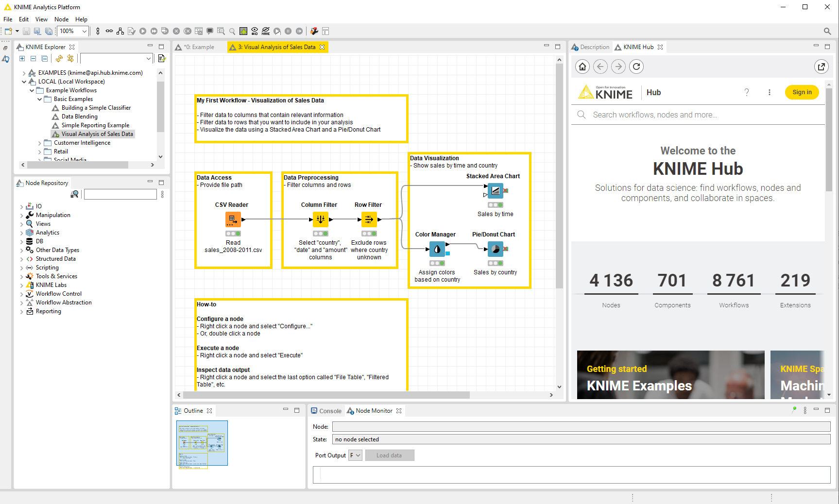Screen dimensions: 839x504
Task: Select Building a Simple Classifier workflow
Action: click(96, 108)
